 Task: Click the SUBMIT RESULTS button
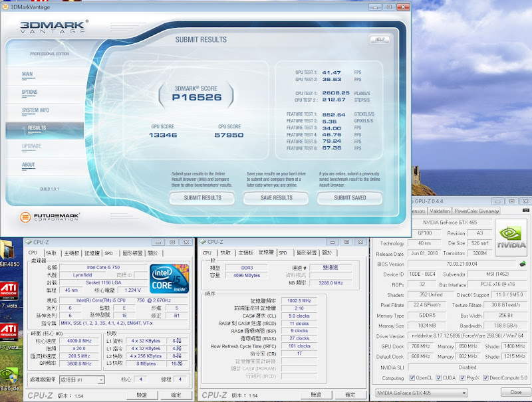pos(202,198)
